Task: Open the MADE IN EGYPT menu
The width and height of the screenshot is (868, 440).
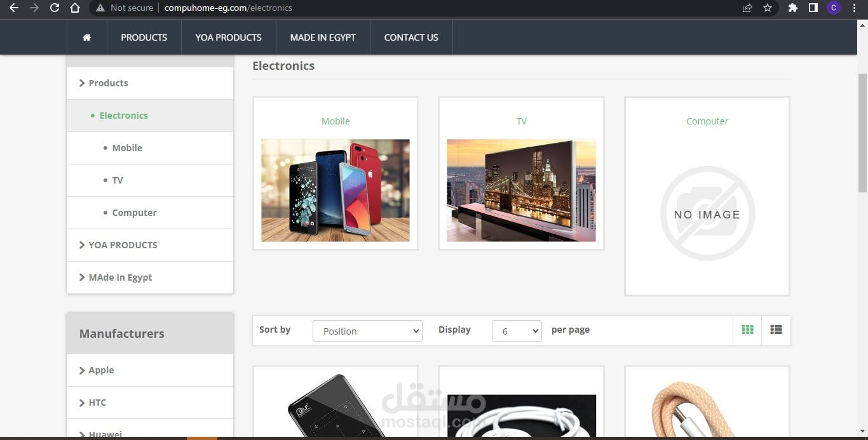Action: coord(323,37)
